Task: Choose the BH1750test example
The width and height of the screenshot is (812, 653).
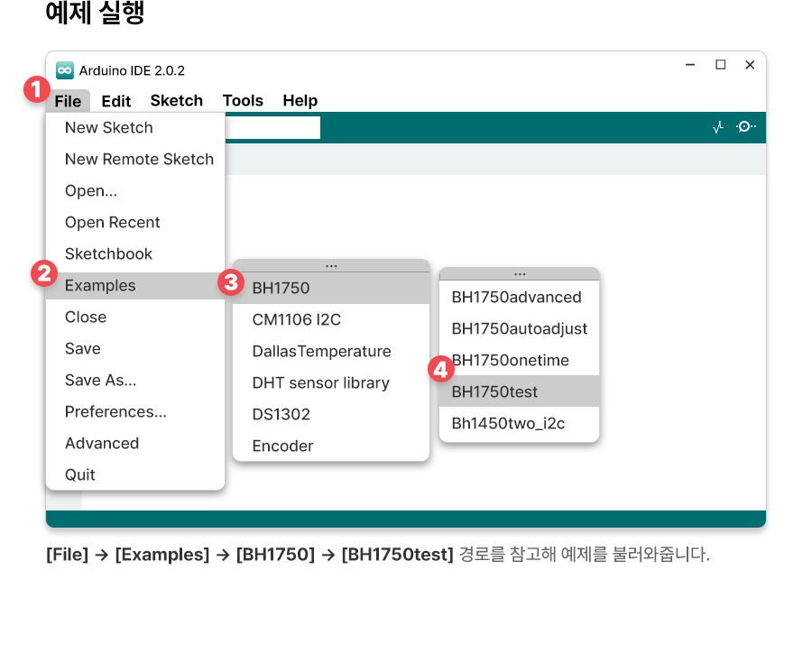Action: 494,392
